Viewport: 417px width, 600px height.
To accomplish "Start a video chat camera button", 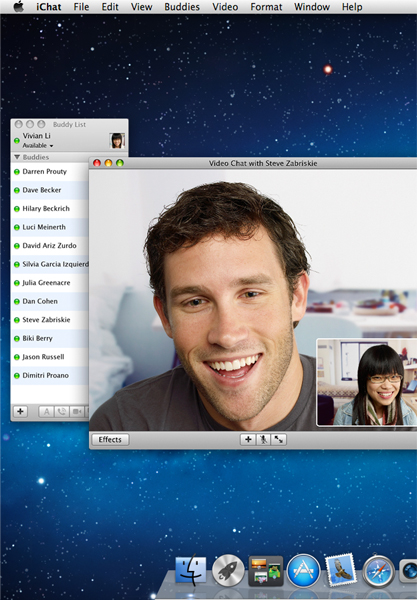I will (77, 412).
